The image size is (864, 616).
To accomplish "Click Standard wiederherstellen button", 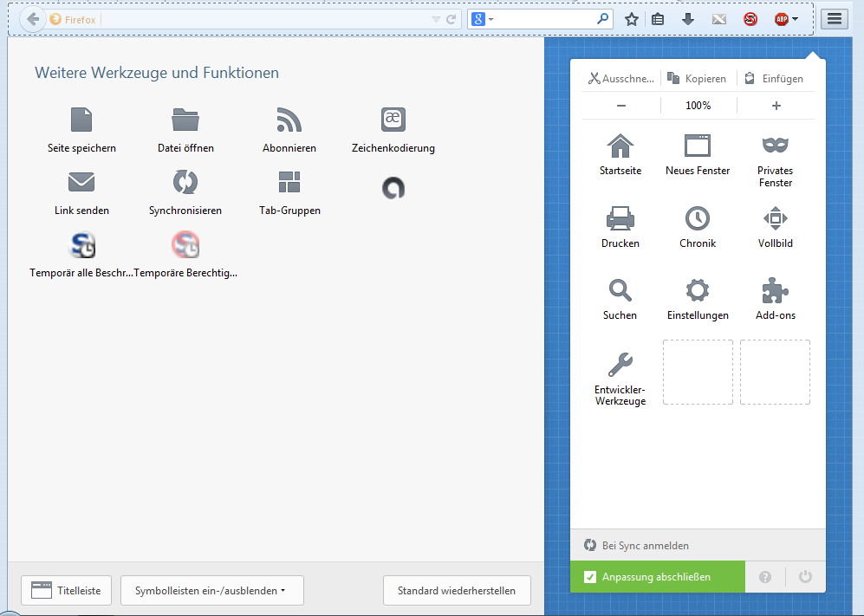I will pos(457,591).
